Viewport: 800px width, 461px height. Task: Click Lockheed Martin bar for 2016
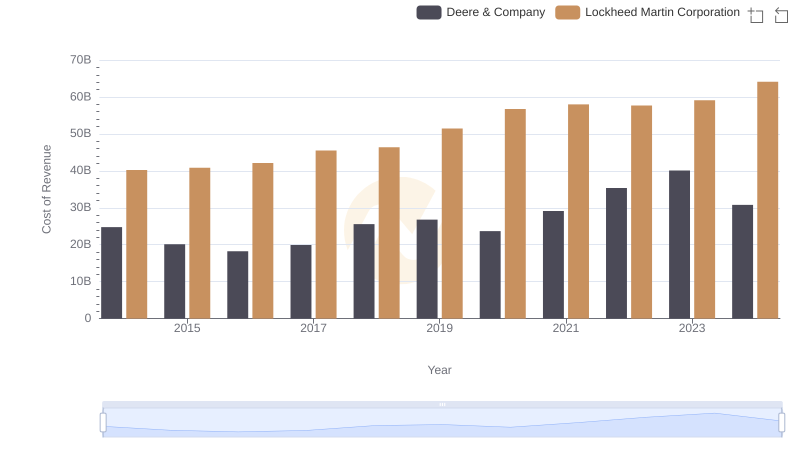(x=263, y=241)
